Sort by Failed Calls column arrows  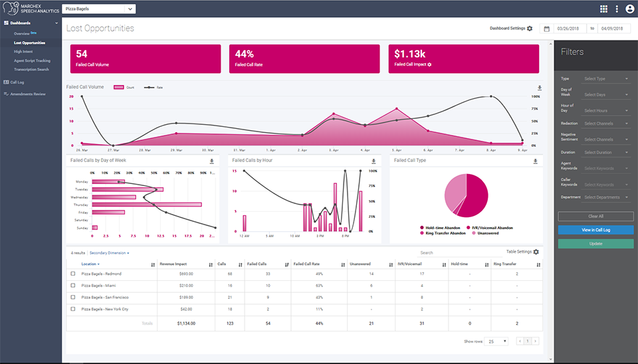point(287,265)
